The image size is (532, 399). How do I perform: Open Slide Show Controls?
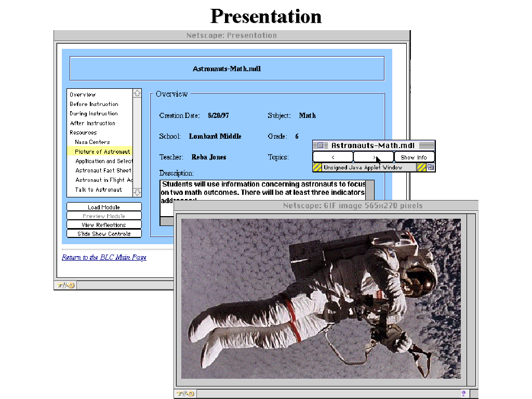(x=104, y=233)
